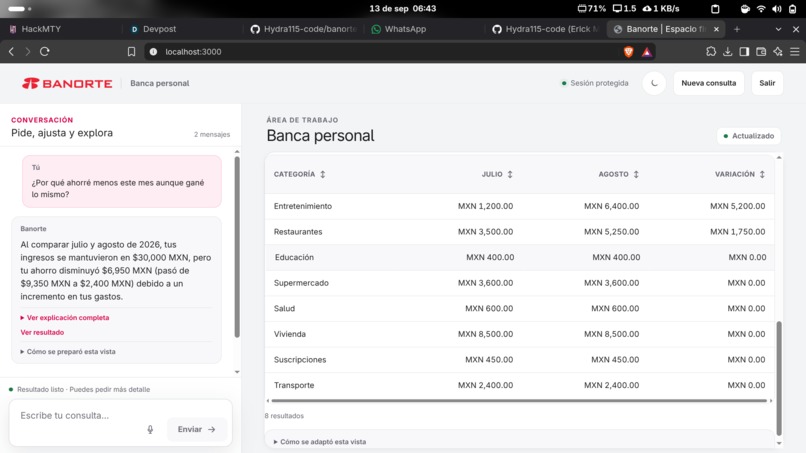Expand Cómo se preparó esta vista
806x453 pixels.
pos(68,352)
